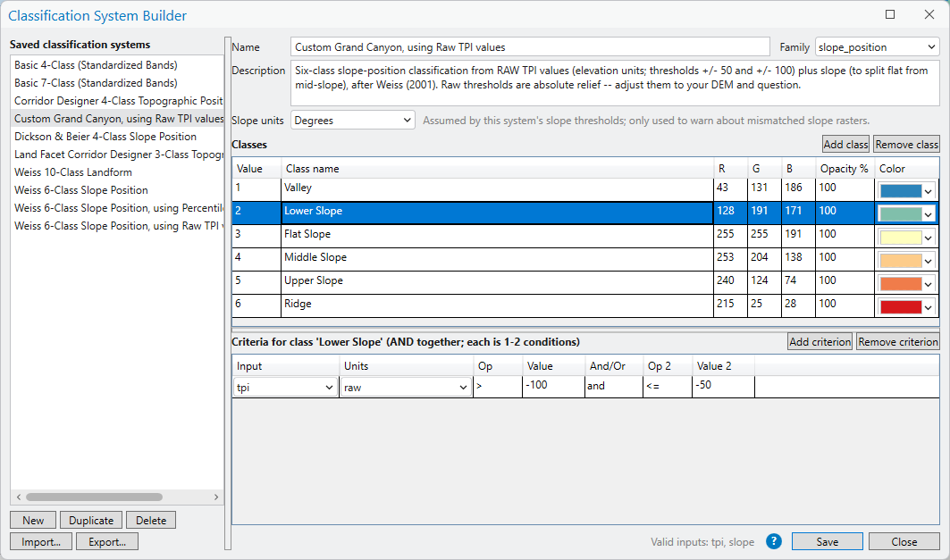
Task: Click the Name input field
Action: (x=530, y=47)
